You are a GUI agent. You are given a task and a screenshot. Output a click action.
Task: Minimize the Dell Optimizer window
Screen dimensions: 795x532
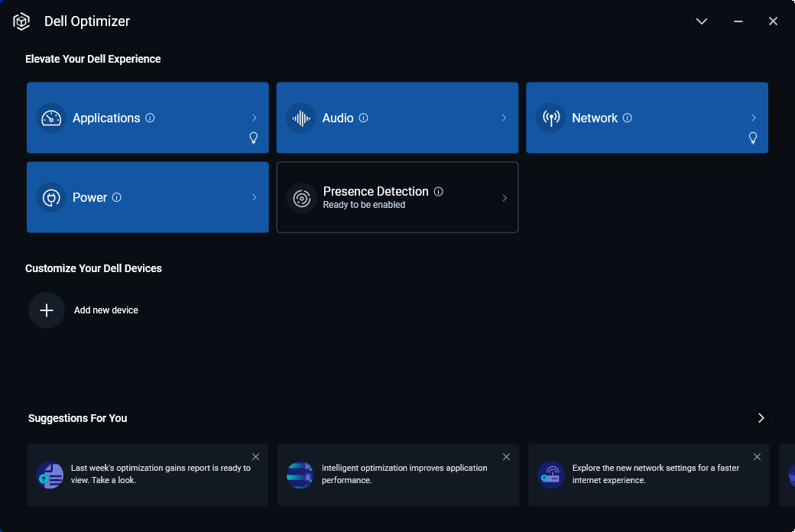738,21
